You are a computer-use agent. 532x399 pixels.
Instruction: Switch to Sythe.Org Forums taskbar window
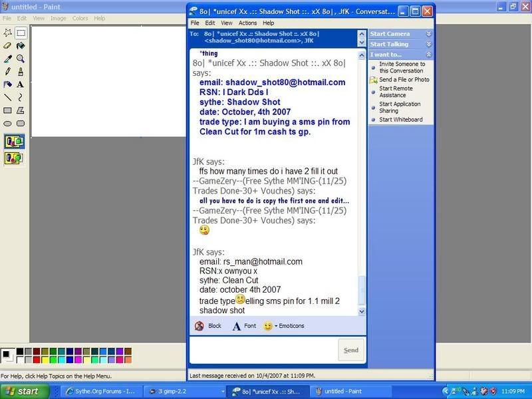103,391
